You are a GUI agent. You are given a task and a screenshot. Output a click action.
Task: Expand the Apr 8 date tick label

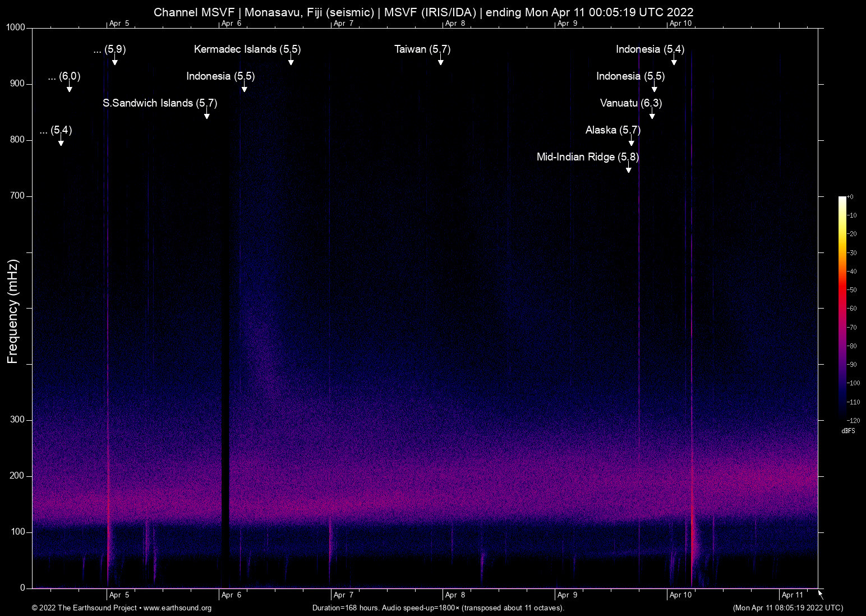(x=454, y=595)
